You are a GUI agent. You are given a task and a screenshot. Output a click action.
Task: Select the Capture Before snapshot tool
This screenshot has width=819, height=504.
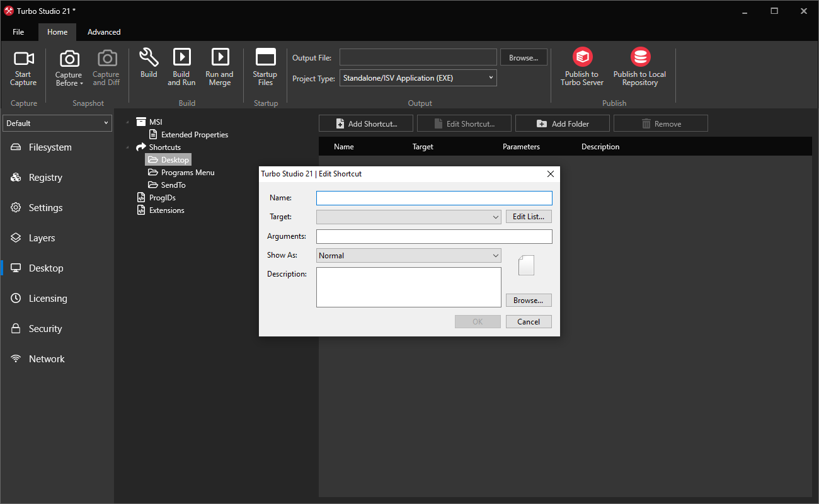pos(68,67)
